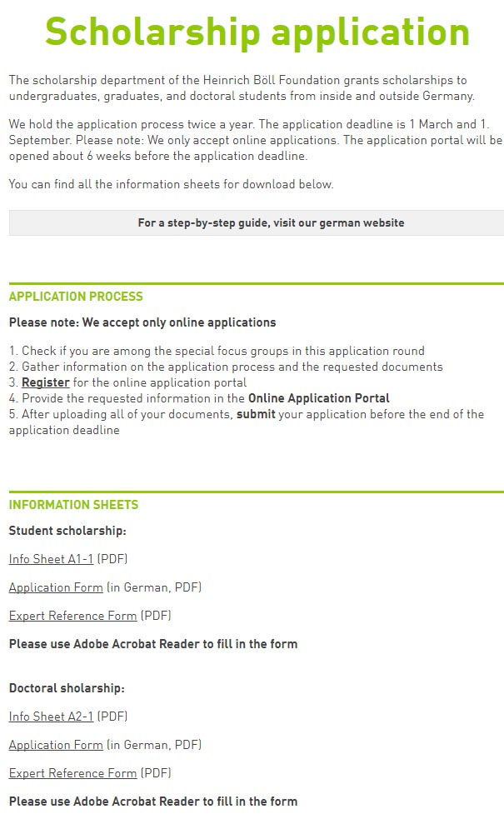Click the Student scholarship subheading
Viewport: 504px width, 829px height.
(x=67, y=531)
